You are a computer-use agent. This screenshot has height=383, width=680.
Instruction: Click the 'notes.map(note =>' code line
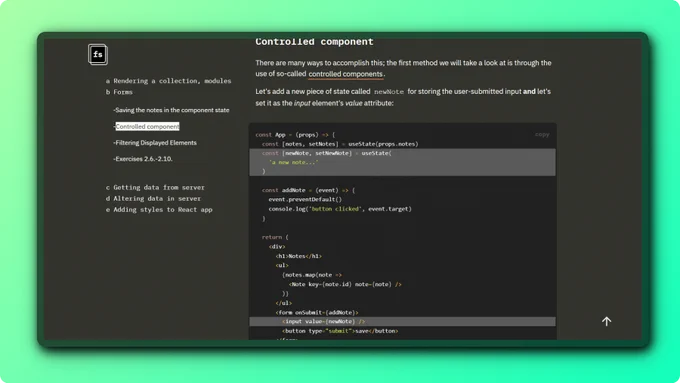point(312,275)
